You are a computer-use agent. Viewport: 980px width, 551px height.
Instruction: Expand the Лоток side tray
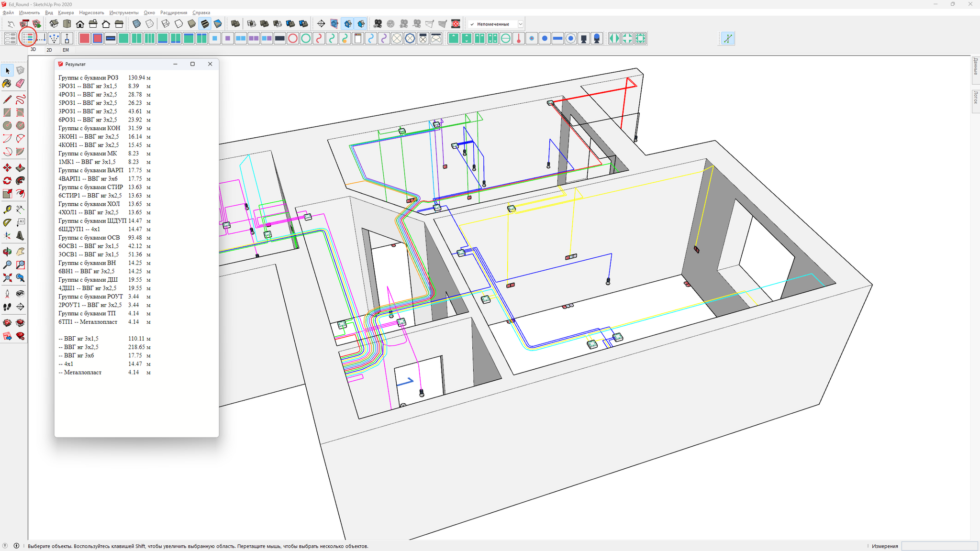coord(975,99)
